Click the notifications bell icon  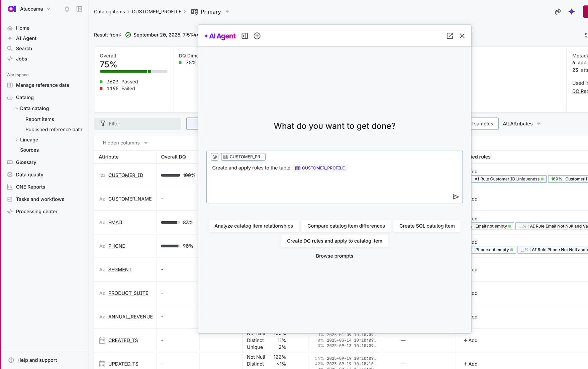coord(67,9)
